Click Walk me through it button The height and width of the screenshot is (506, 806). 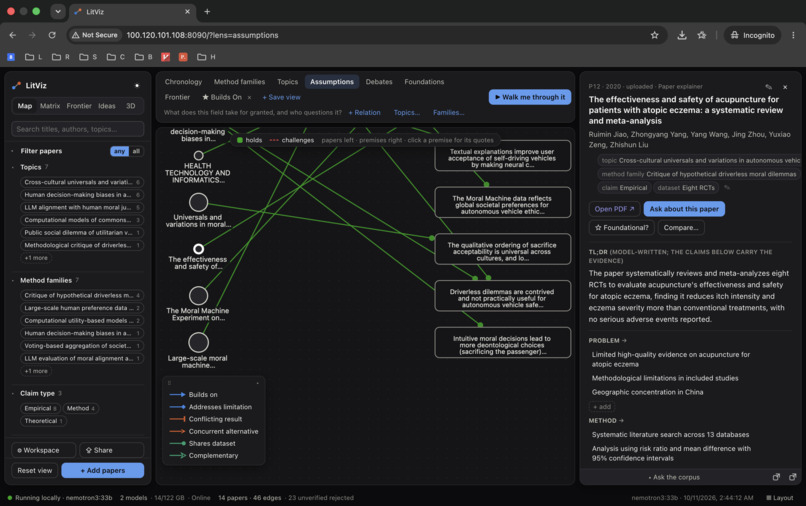coord(529,97)
